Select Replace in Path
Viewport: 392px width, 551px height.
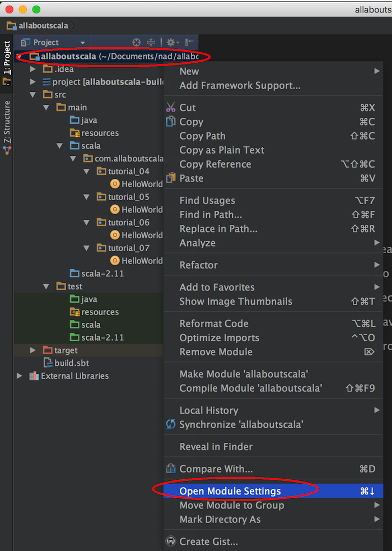point(273,228)
